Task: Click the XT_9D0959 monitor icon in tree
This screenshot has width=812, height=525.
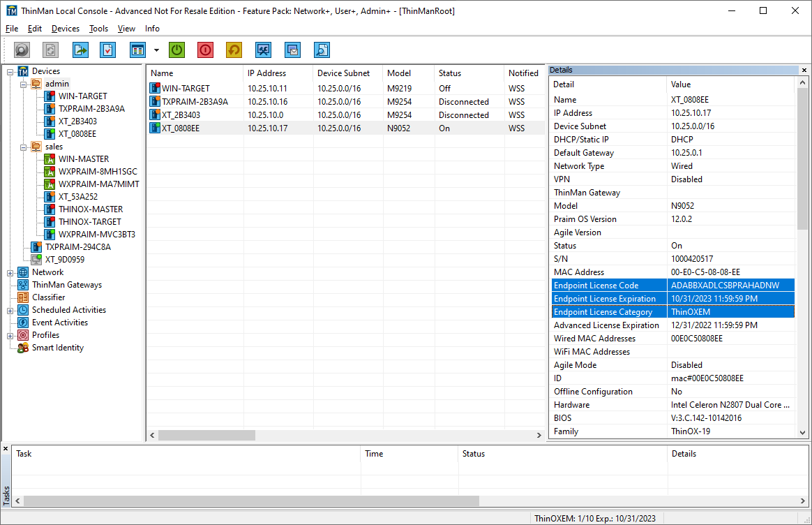Action: (36, 260)
